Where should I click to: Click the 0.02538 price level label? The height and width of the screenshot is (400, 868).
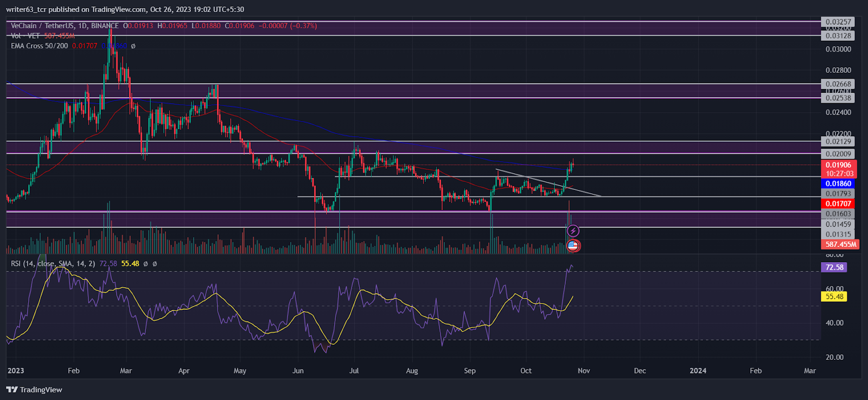839,98
